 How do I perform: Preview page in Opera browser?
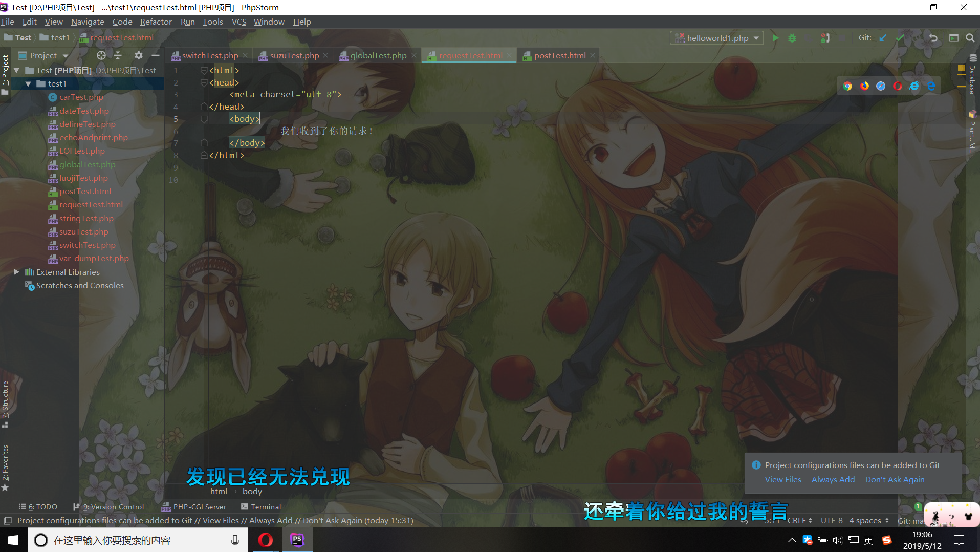click(x=898, y=86)
